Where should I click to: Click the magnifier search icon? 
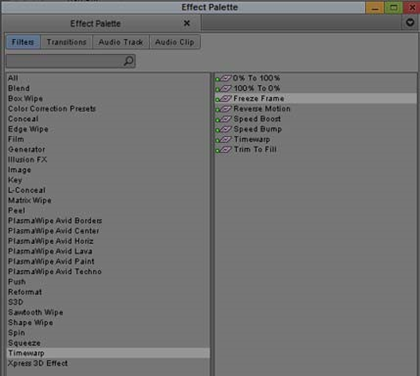[129, 61]
